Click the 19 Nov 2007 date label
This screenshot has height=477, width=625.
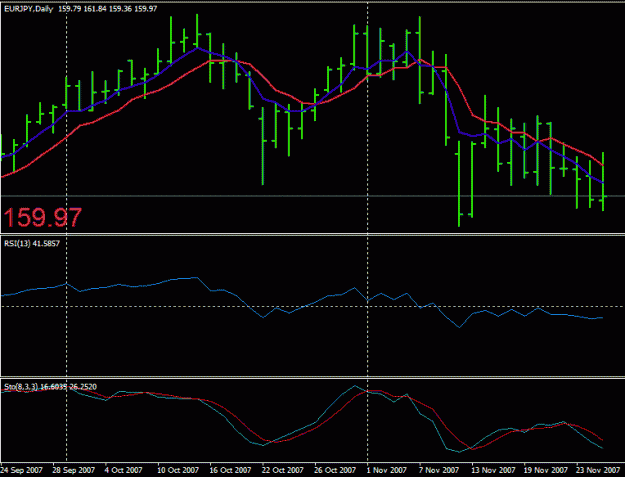(546, 470)
